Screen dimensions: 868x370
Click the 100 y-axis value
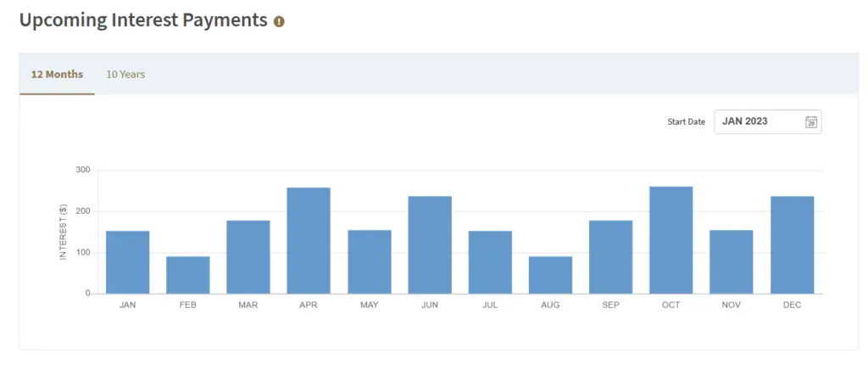pos(82,253)
